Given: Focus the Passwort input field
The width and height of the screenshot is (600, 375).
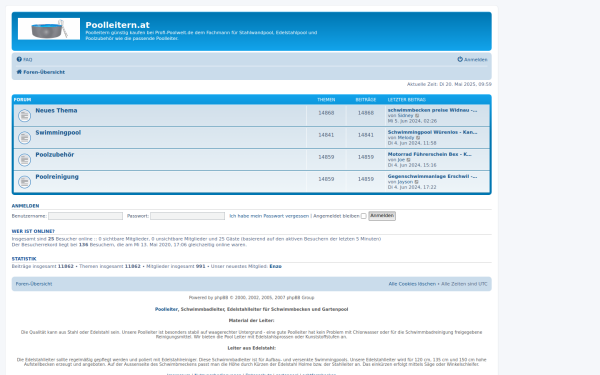Looking at the screenshot, I should (188, 216).
